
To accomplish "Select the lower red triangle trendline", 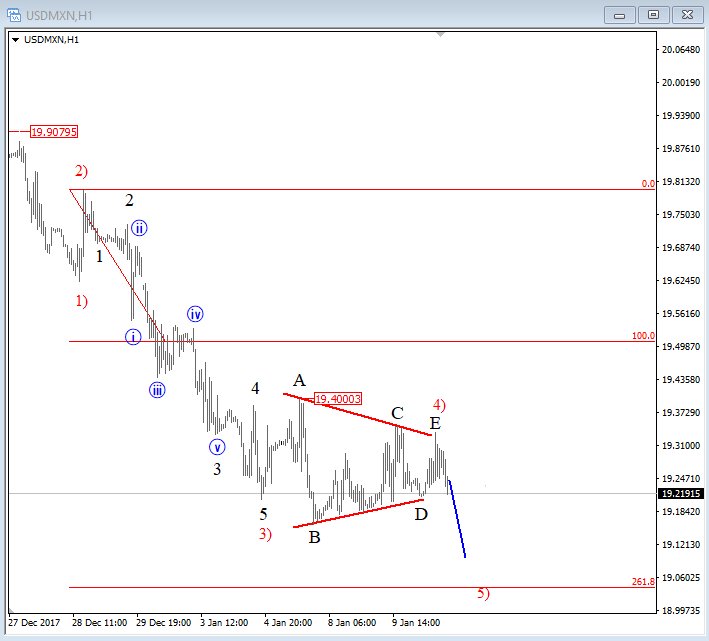I will [x=359, y=513].
